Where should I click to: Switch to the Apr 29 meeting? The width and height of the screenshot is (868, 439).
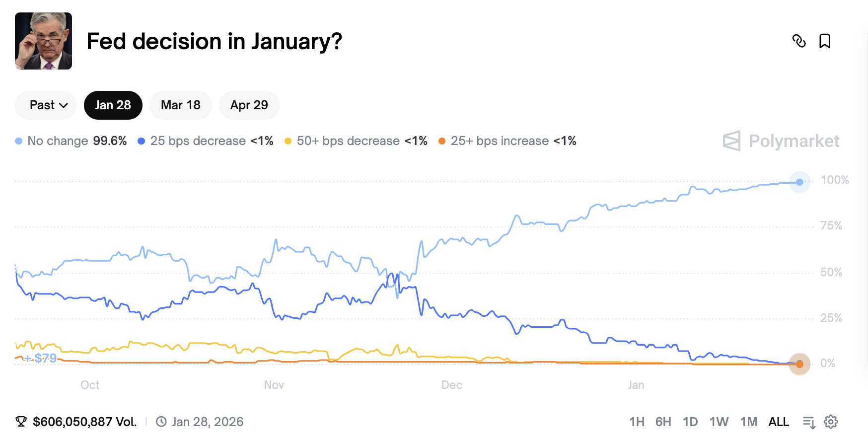point(249,105)
